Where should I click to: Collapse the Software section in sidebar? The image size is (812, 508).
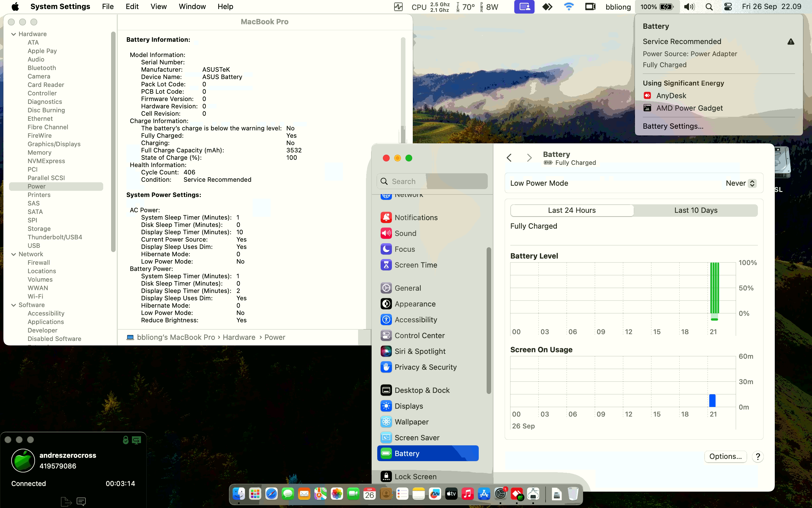[x=14, y=305]
